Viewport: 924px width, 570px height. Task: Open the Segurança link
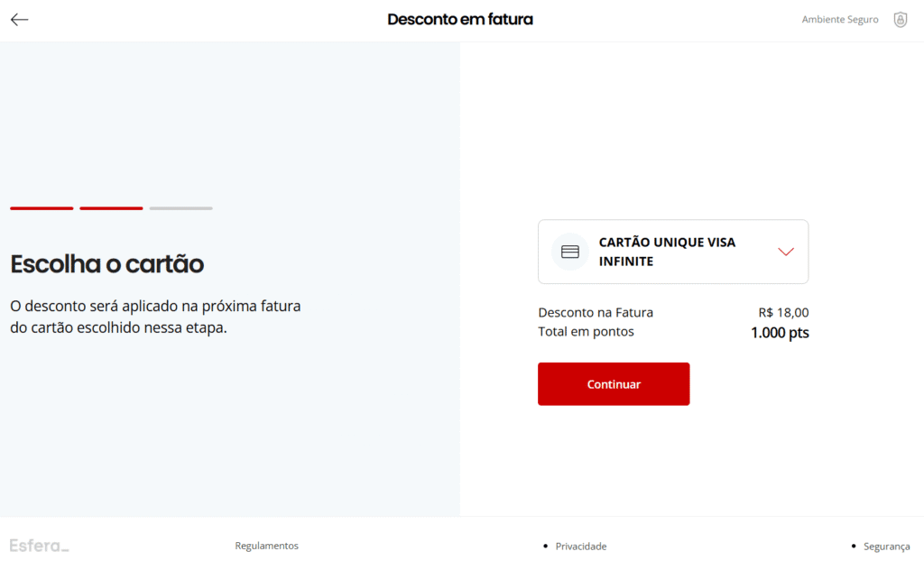click(886, 547)
